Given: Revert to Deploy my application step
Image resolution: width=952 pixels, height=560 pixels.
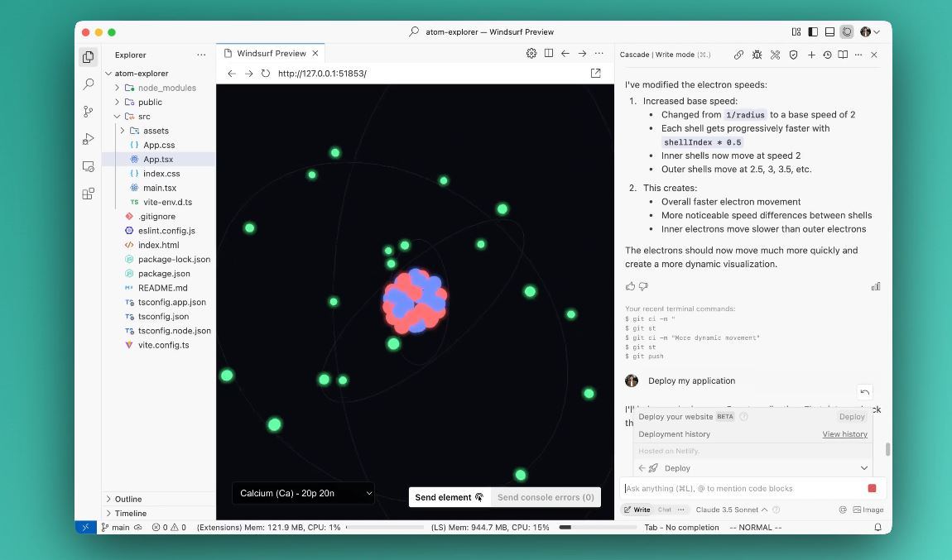Looking at the screenshot, I should coord(864,392).
